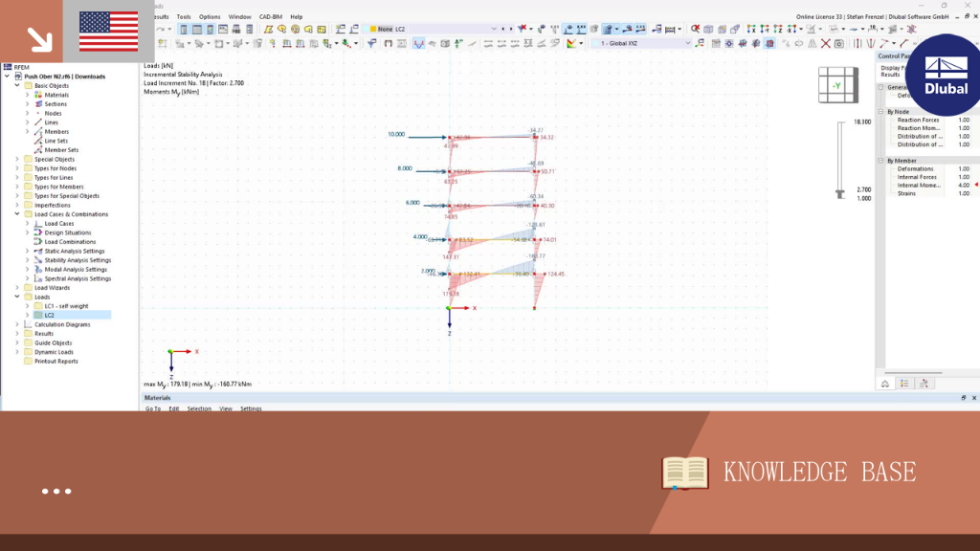Click the magnifier with red X icon

point(695,29)
